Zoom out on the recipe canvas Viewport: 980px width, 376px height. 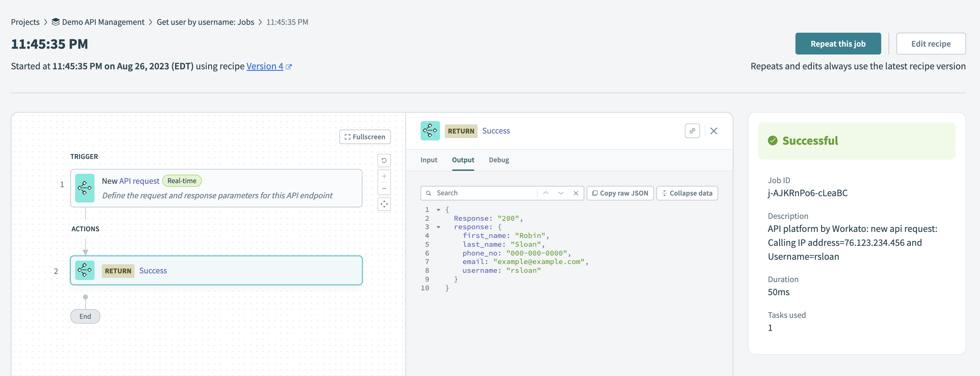(x=384, y=189)
